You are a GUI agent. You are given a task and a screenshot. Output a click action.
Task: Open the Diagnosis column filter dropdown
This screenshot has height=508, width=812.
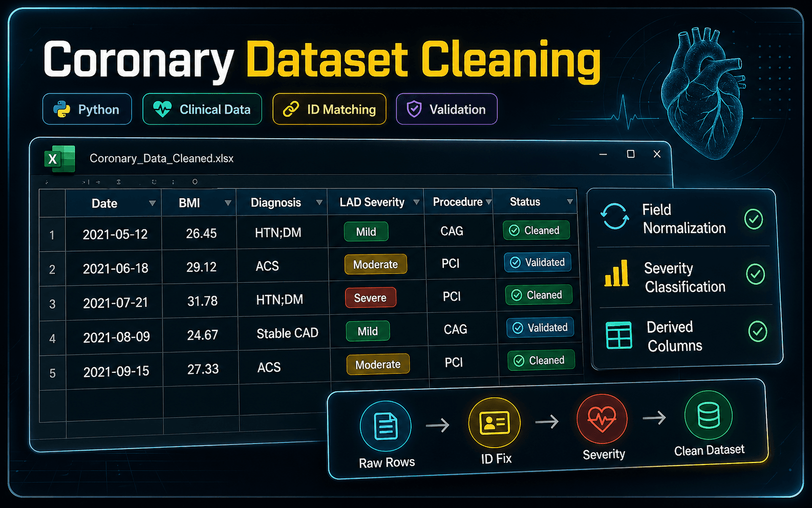(319, 202)
